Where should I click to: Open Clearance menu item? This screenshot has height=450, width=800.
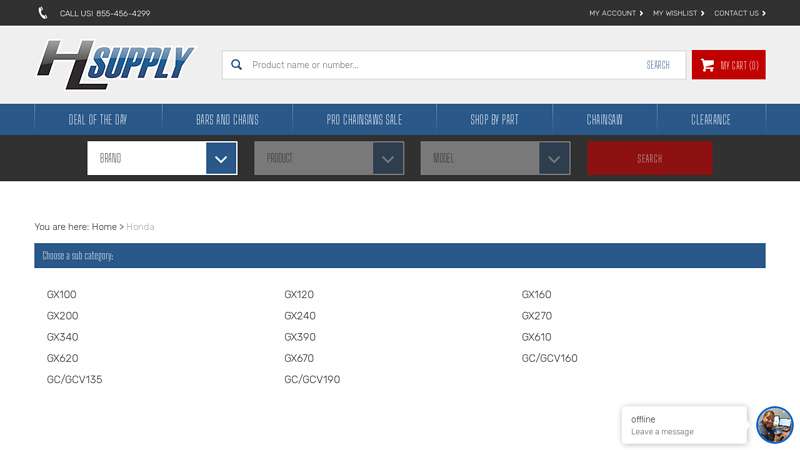pos(711,119)
